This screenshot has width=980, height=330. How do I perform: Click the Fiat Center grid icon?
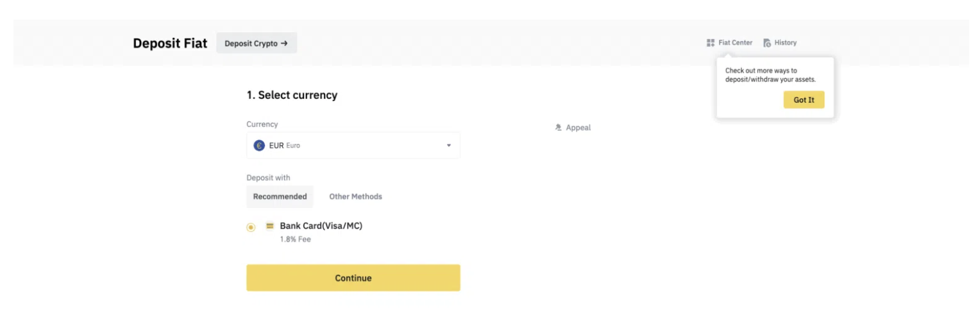click(711, 43)
